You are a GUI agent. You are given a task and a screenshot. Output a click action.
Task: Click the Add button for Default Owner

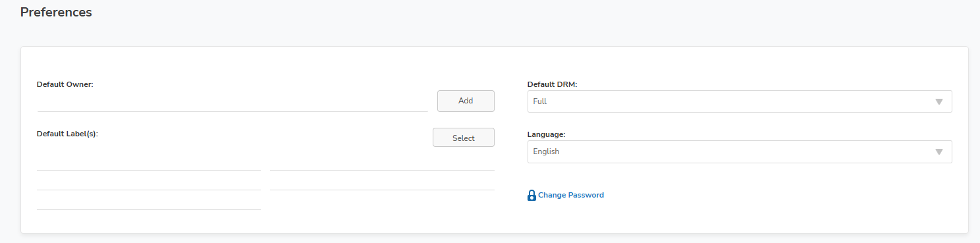click(x=466, y=101)
